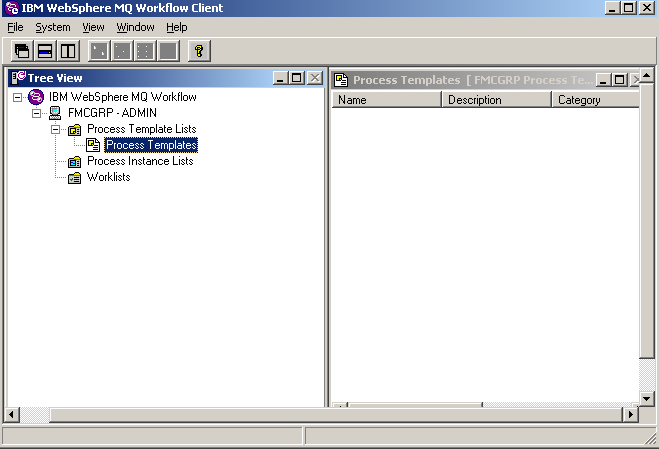Click the workspace vertical scrollbar thumb
This screenshot has width=659, height=449.
pos(647,220)
